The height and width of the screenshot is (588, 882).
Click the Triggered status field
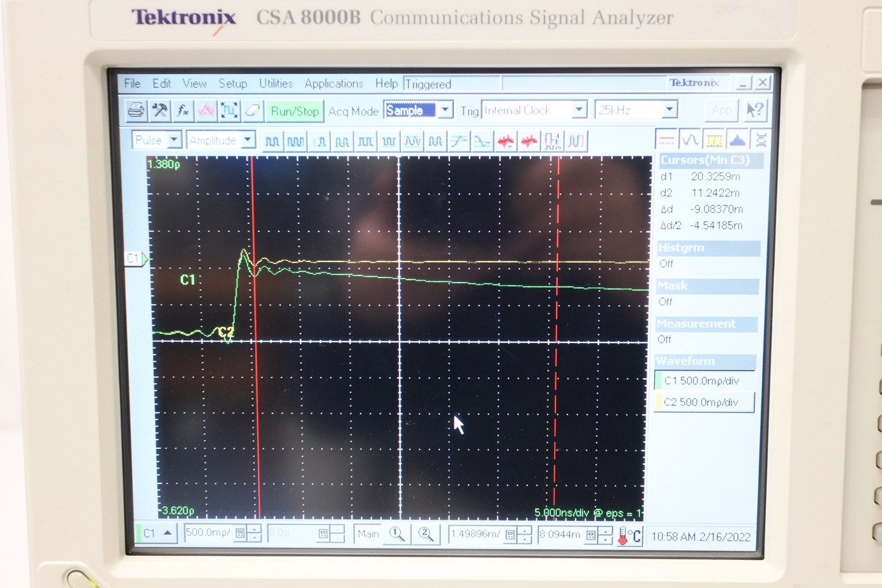click(452, 84)
